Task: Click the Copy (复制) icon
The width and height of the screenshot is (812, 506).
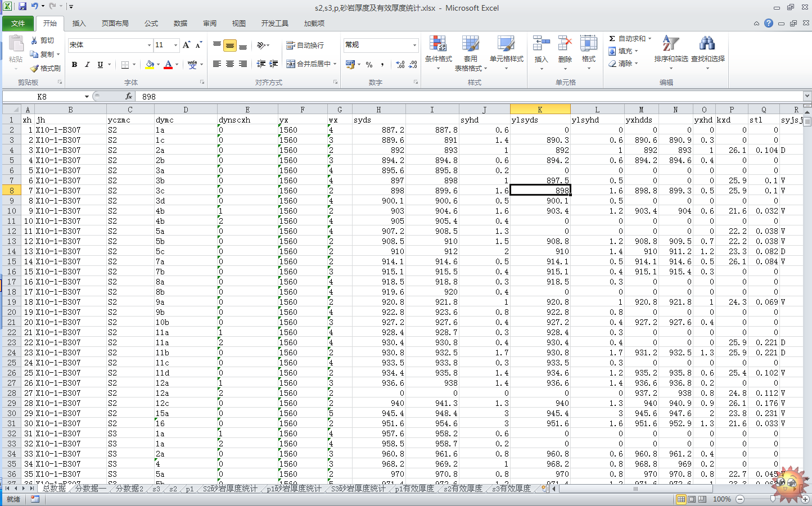Action: point(34,55)
